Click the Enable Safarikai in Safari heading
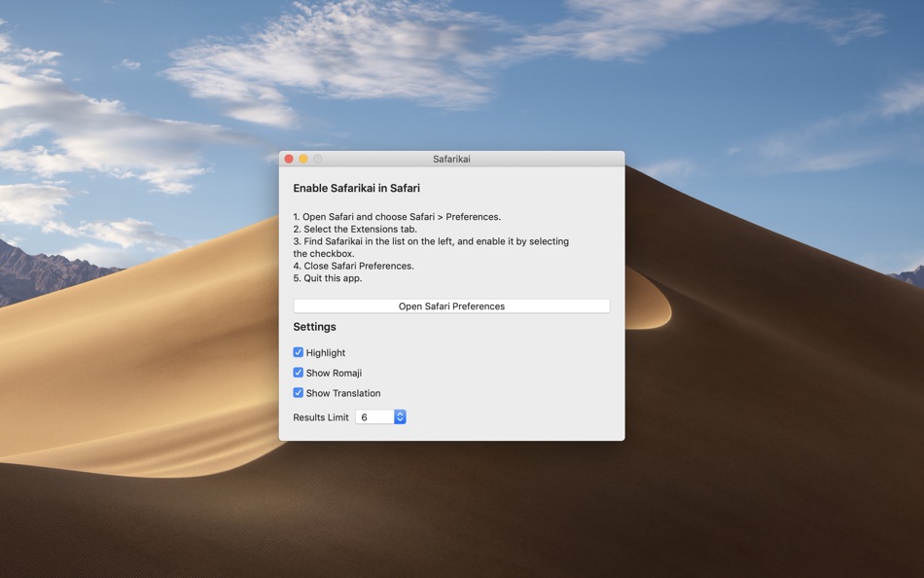Screen dimensions: 924x578 [x=357, y=188]
